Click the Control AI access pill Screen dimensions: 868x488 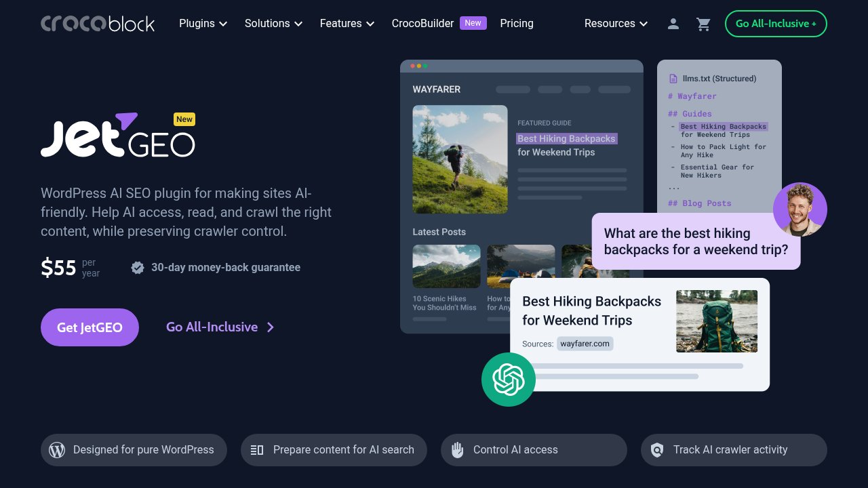(x=534, y=450)
